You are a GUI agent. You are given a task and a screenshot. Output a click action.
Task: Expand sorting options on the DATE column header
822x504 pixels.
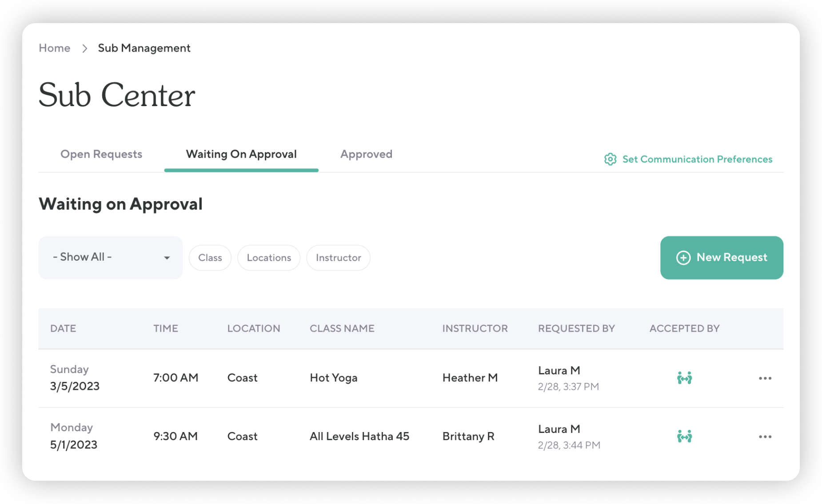pyautogui.click(x=63, y=329)
